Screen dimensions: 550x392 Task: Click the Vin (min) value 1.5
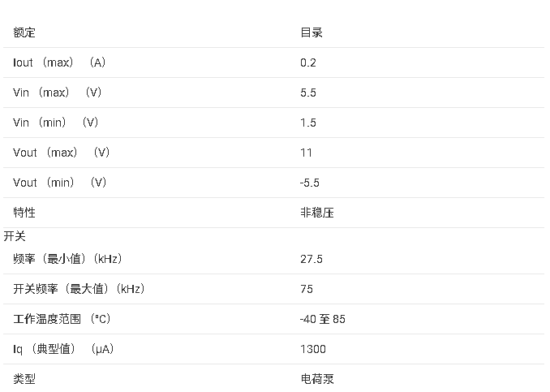point(308,123)
